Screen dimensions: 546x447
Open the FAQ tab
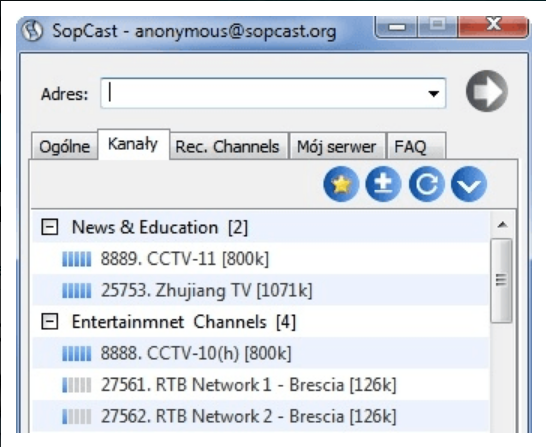(416, 147)
